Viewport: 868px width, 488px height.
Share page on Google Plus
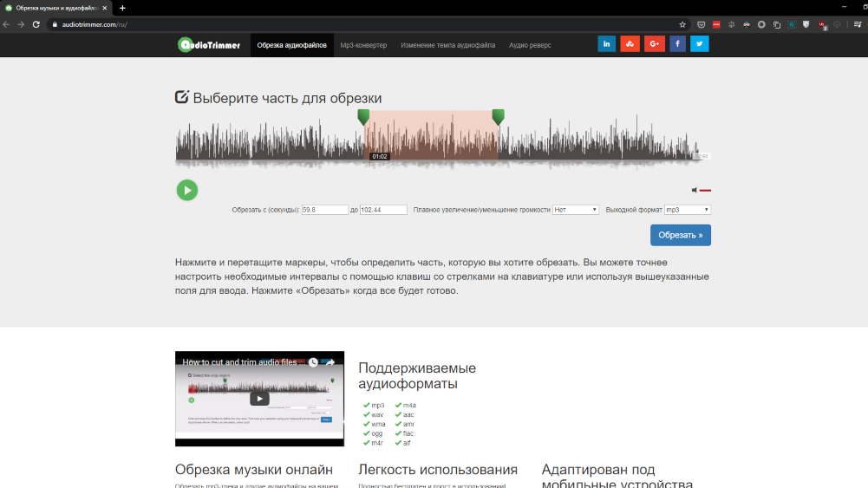tap(655, 43)
